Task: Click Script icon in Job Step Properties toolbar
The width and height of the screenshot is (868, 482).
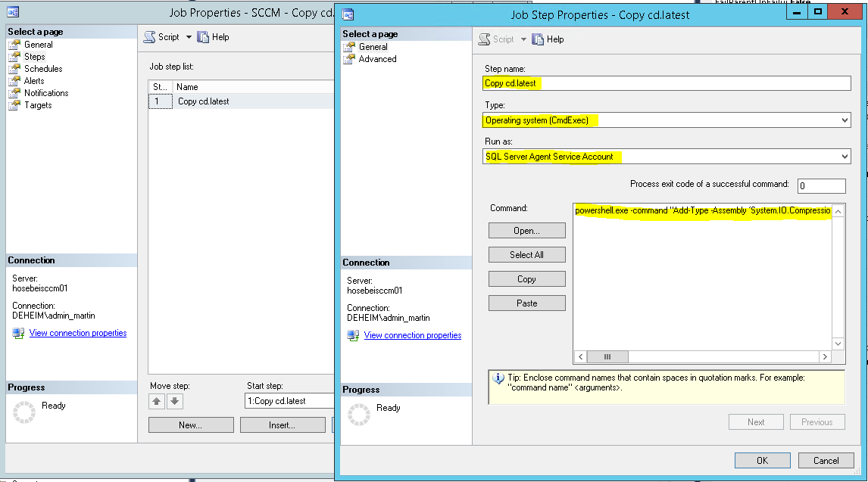Action: (485, 39)
